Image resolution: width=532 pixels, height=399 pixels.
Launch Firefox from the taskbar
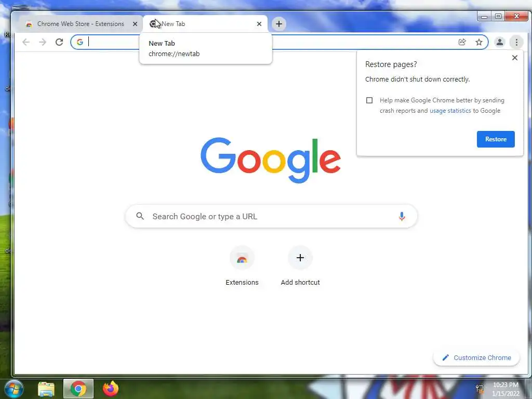pyautogui.click(x=111, y=389)
